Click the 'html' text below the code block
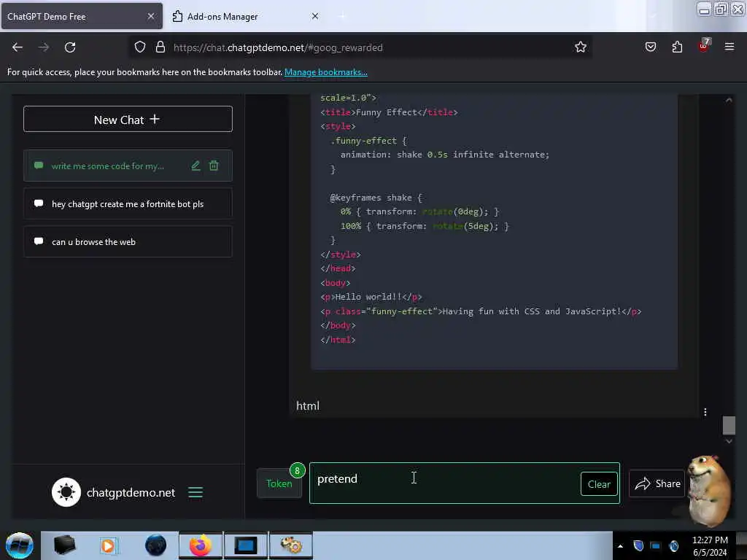 click(308, 405)
